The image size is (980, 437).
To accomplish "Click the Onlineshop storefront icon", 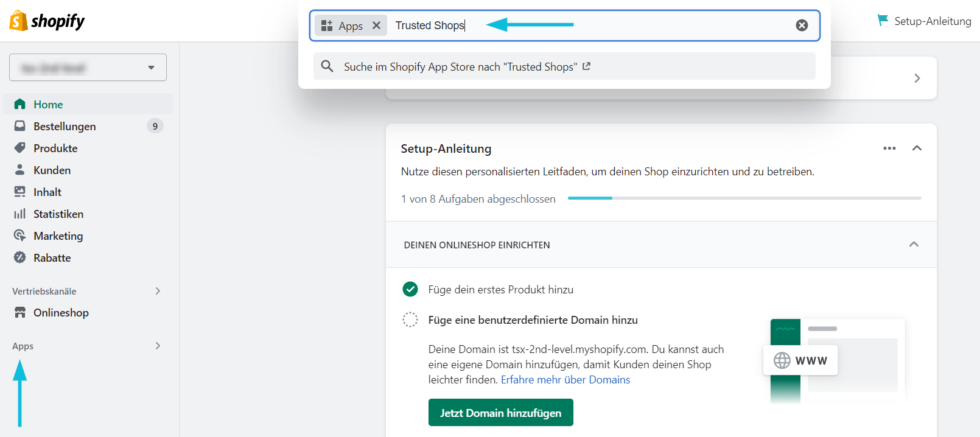I will 20,312.
